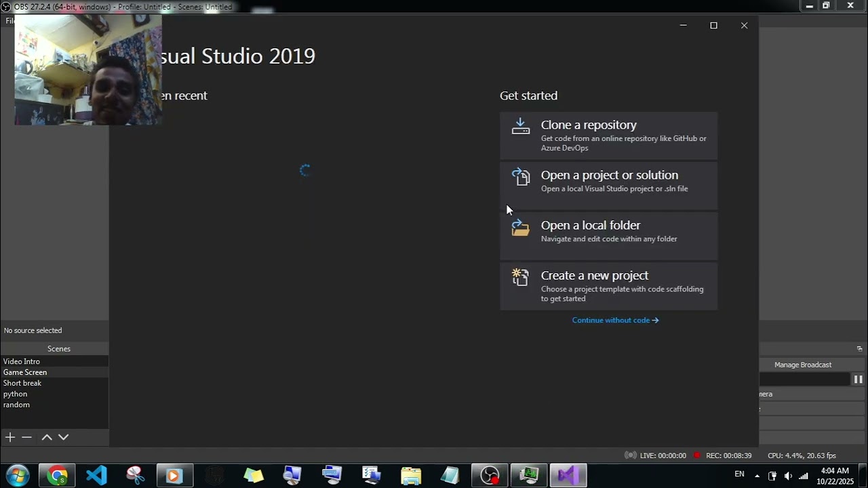The height and width of the screenshot is (488, 868).
Task: Choose Open a local folder
Action: tap(608, 236)
